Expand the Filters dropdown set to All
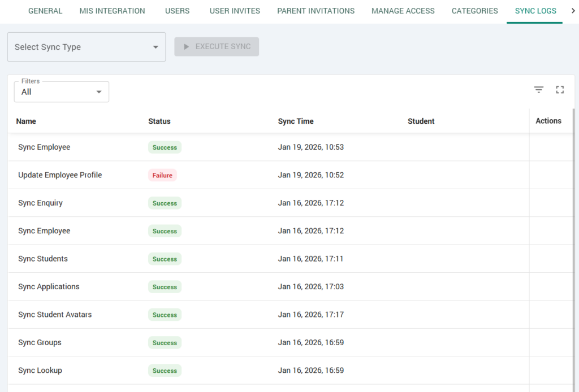 (x=61, y=92)
